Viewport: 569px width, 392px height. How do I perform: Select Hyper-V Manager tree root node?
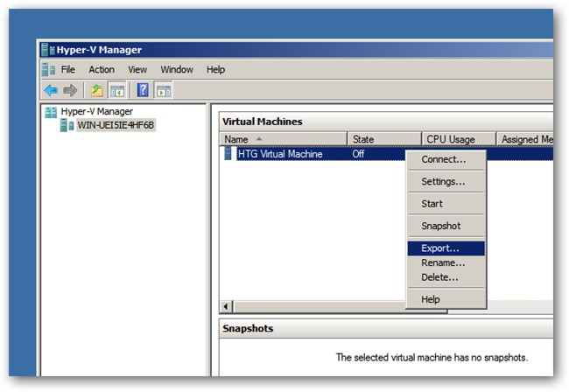(x=96, y=111)
